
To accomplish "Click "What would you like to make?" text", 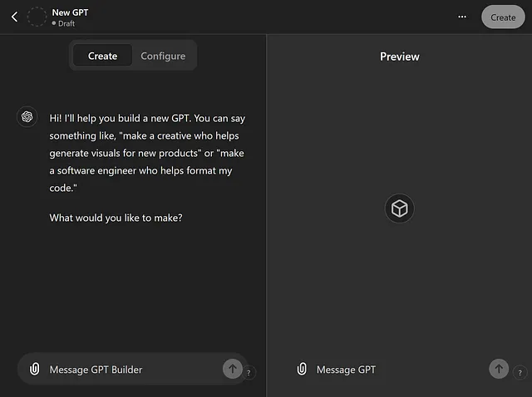I will pos(116,218).
